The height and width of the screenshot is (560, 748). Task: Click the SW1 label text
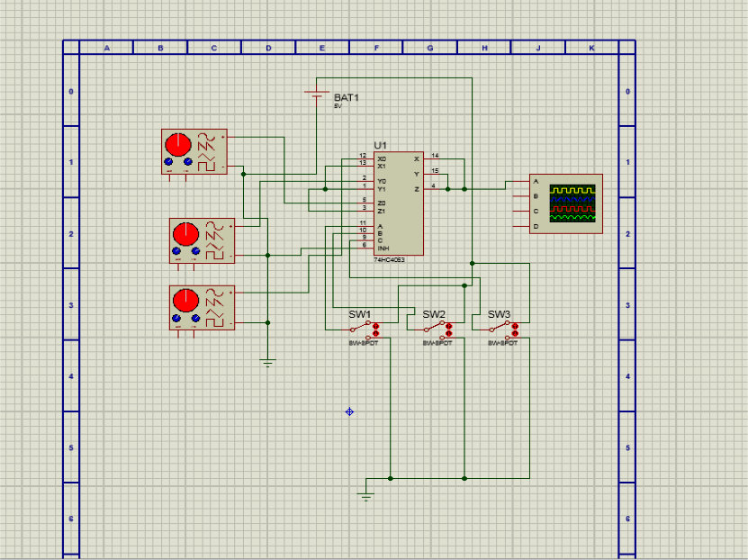pyautogui.click(x=360, y=314)
